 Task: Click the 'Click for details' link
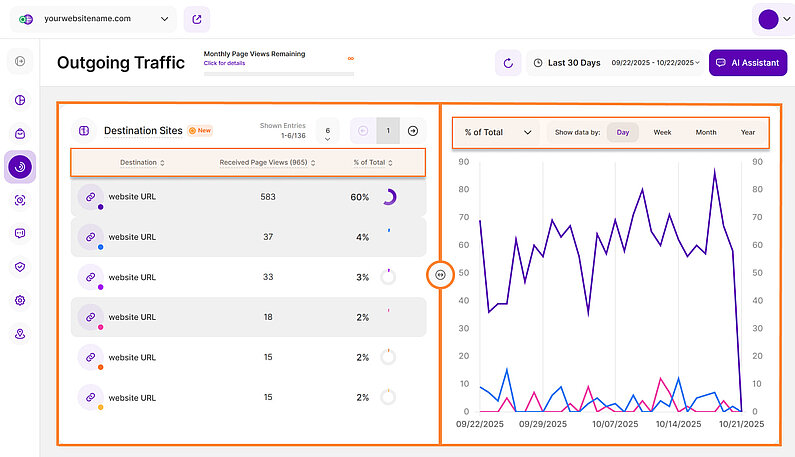pos(223,63)
